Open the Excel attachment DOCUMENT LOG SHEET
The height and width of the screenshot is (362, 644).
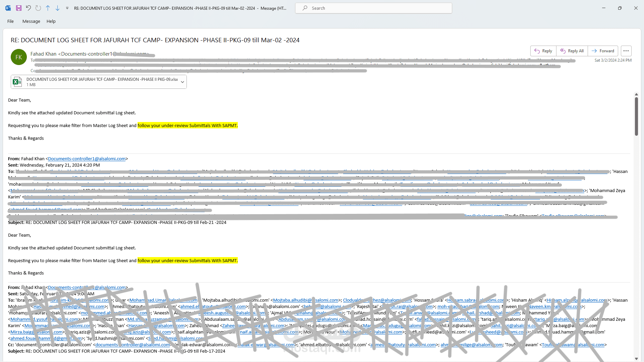[97, 82]
